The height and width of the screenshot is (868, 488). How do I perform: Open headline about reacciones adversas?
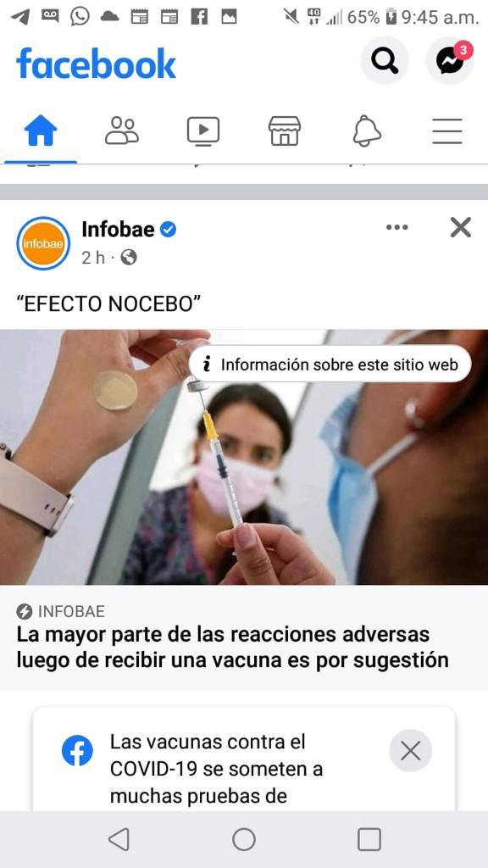(x=232, y=647)
